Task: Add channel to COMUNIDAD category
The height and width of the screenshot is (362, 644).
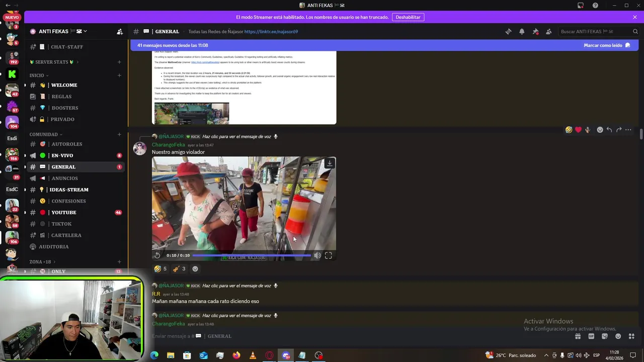Action: click(119, 134)
